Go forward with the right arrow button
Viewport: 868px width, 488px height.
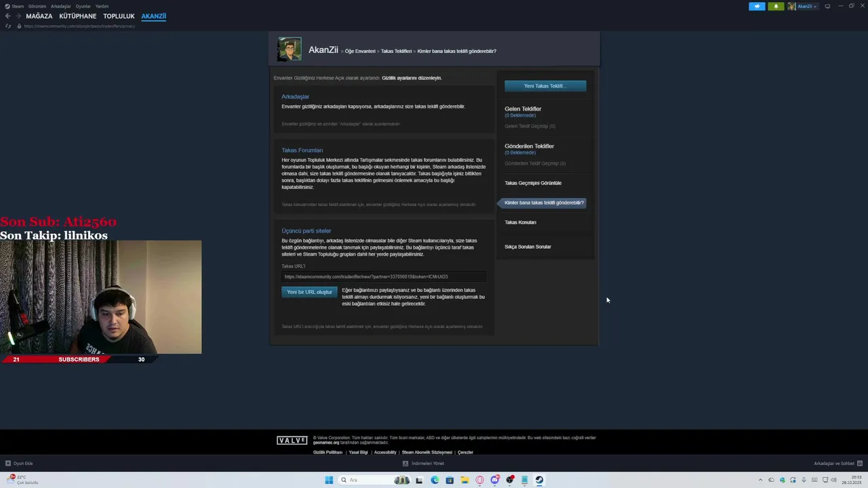pyautogui.click(x=18, y=16)
